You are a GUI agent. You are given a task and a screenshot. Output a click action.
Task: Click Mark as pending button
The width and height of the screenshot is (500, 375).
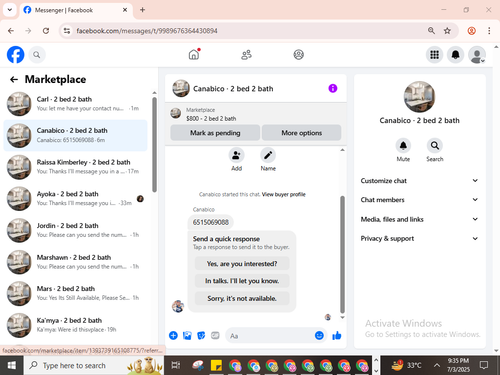[215, 133]
